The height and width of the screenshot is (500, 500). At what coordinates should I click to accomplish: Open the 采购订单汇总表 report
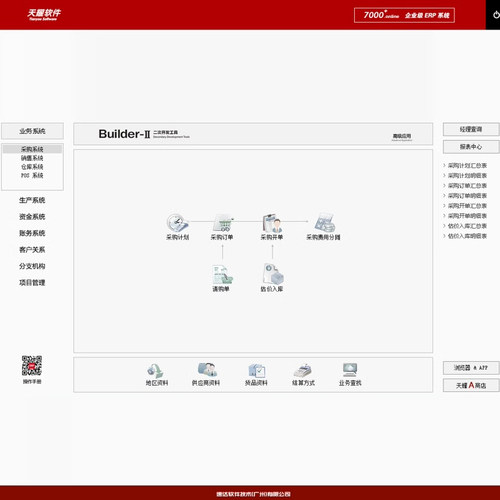click(x=467, y=185)
